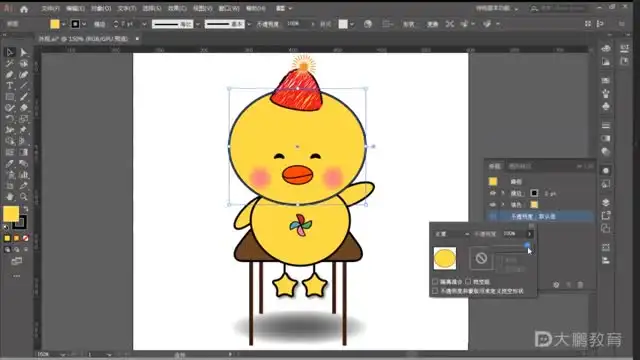
Task: Click the black stroke swatch in Appearance panel
Action: coord(534,193)
